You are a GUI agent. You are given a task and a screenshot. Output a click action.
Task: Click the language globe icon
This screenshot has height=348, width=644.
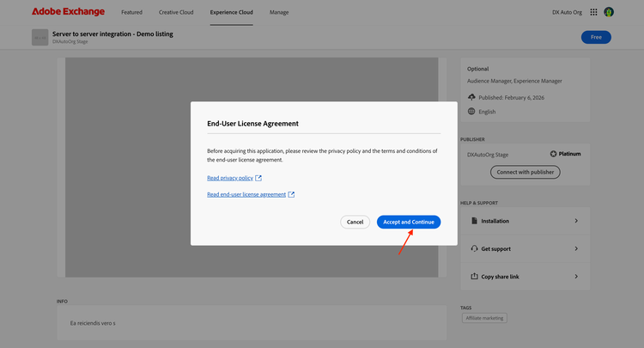(x=471, y=112)
